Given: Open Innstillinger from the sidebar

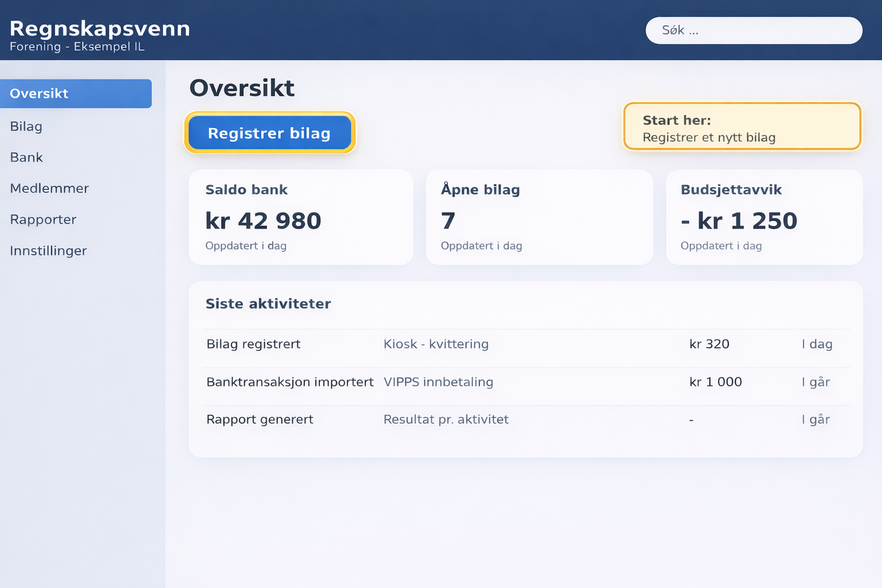Looking at the screenshot, I should 48,250.
